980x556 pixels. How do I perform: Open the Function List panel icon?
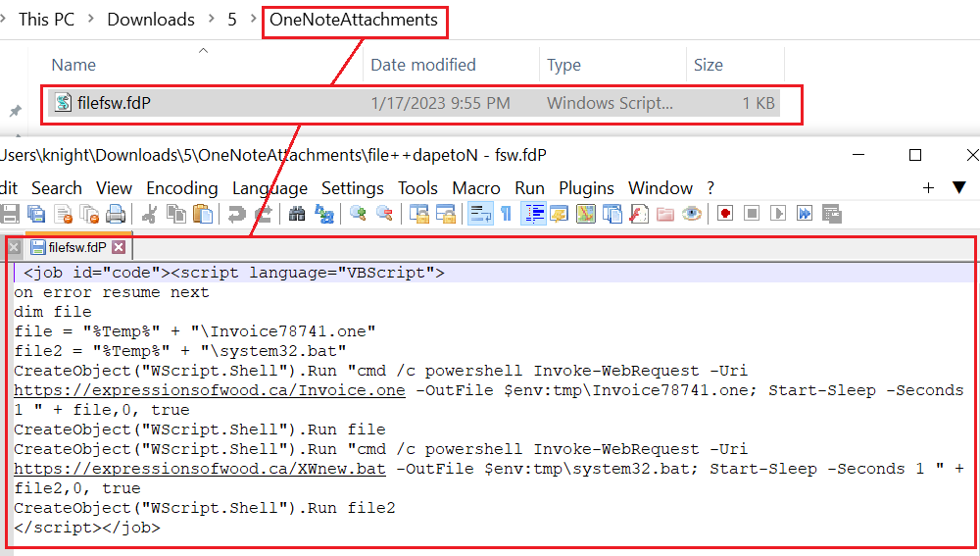click(639, 214)
